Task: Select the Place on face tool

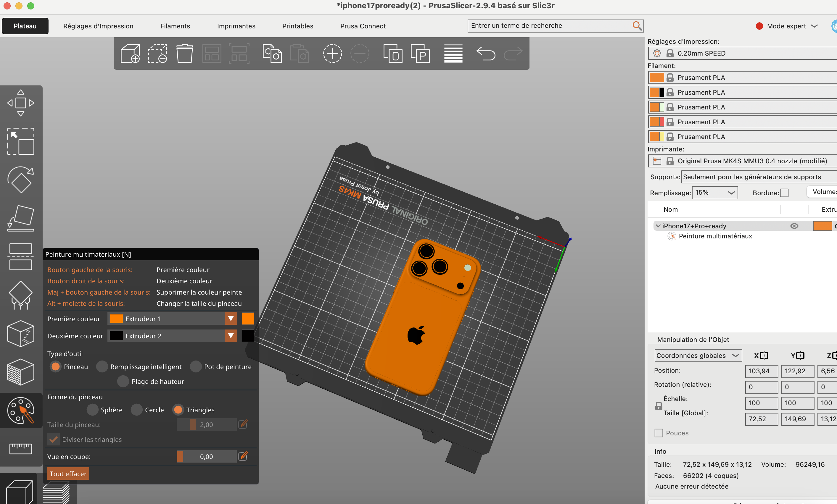Action: (21, 218)
